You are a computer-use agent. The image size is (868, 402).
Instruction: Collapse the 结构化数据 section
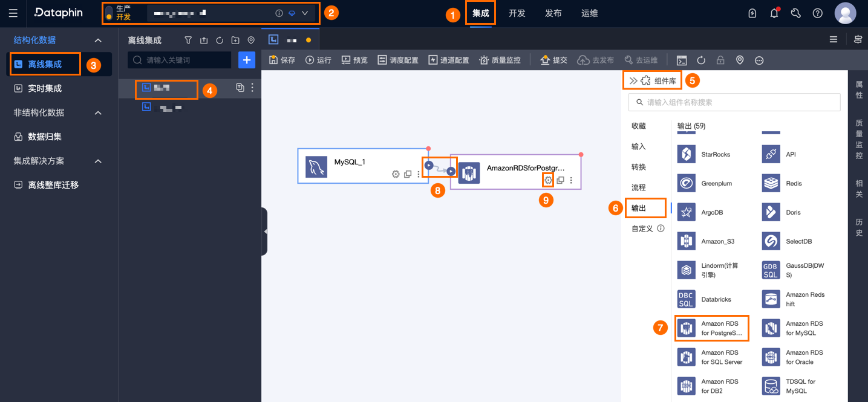(98, 40)
